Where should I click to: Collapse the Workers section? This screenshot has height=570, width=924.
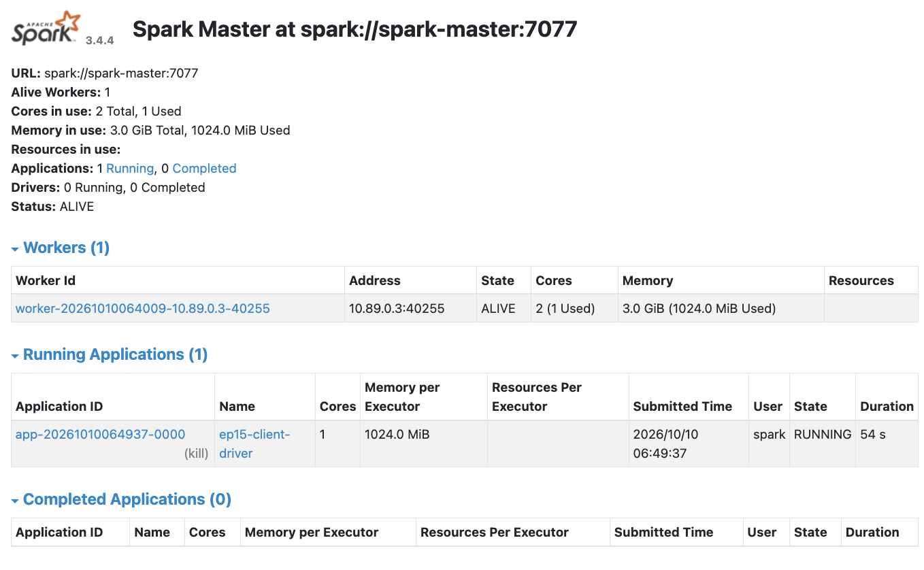coord(61,248)
